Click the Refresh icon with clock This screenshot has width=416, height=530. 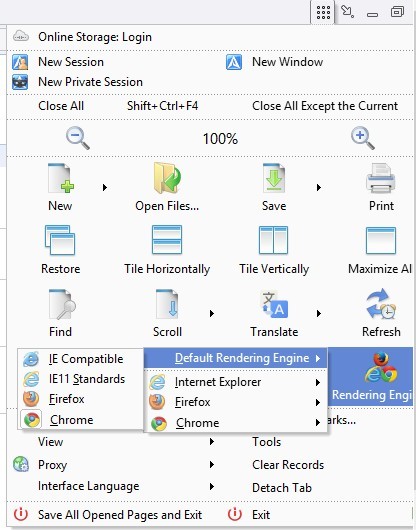click(381, 303)
